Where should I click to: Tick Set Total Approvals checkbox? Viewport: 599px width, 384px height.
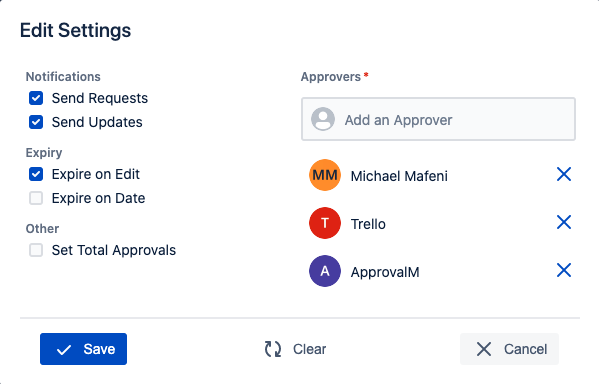[36, 250]
